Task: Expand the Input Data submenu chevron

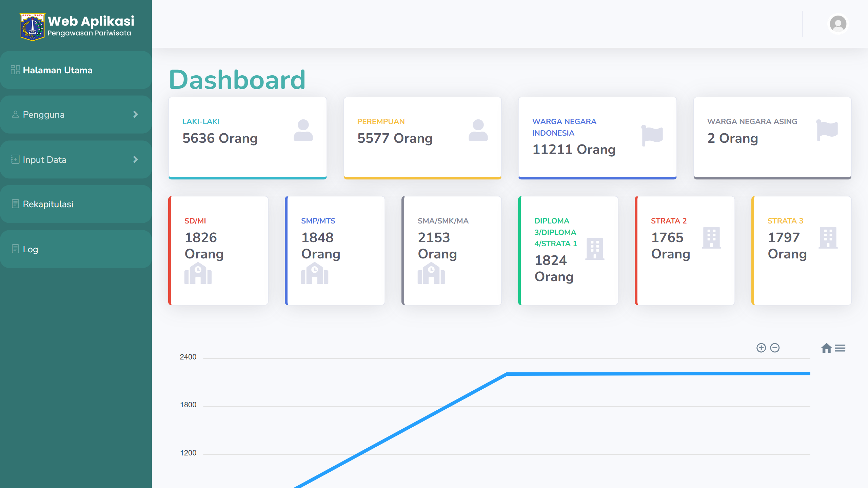Action: pyautogui.click(x=136, y=159)
